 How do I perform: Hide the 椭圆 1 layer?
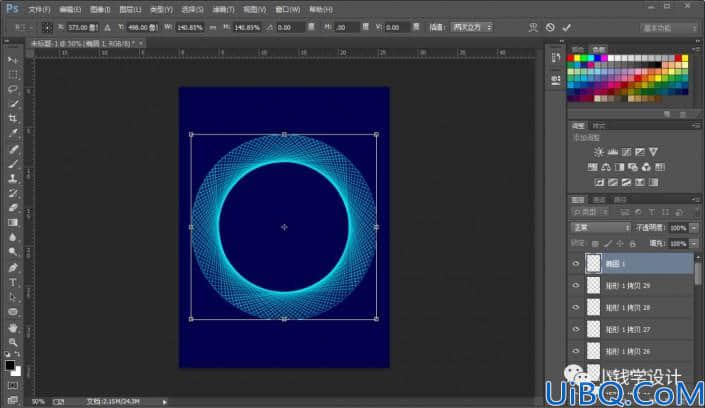pyautogui.click(x=576, y=264)
